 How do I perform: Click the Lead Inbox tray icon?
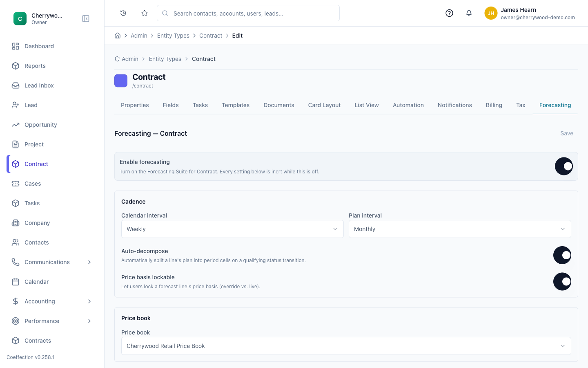click(16, 85)
